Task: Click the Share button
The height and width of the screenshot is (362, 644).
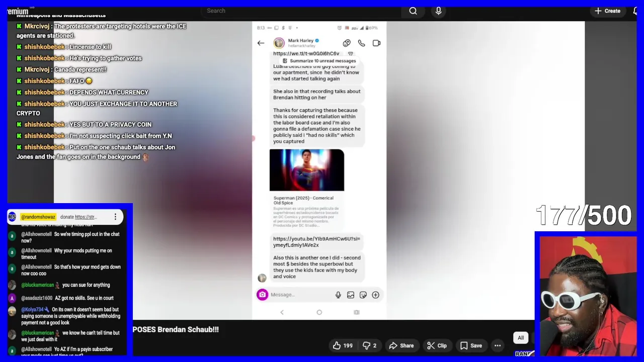Action: [x=401, y=345]
